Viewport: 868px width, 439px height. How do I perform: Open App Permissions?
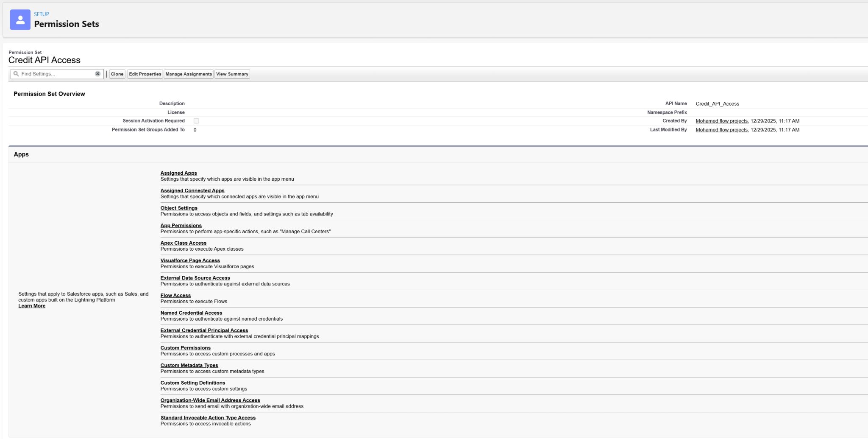[x=181, y=225]
